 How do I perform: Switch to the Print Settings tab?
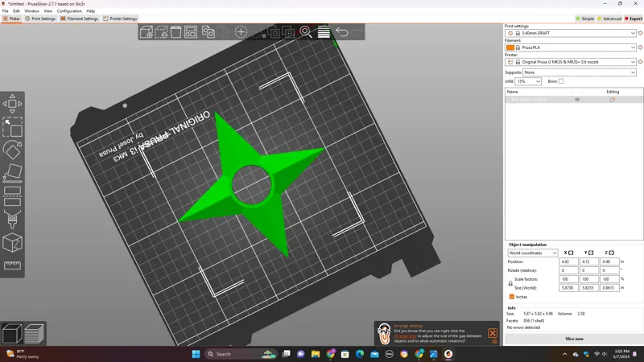(40, 19)
